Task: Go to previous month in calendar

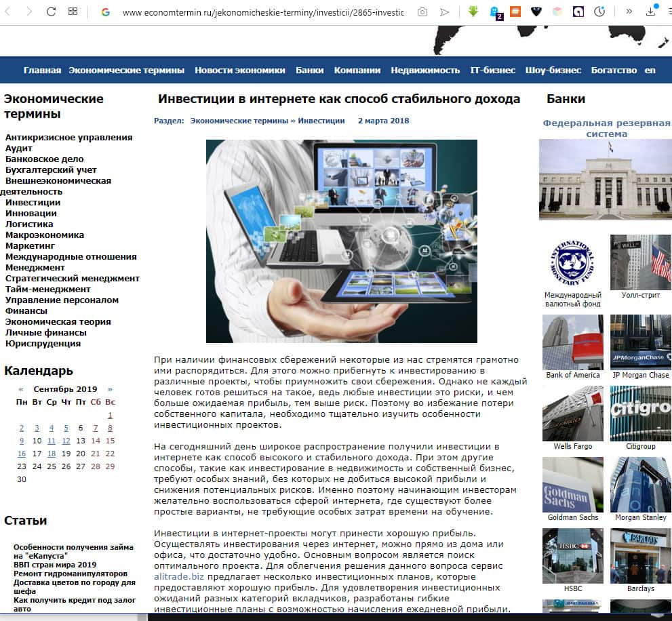Action: [x=21, y=389]
